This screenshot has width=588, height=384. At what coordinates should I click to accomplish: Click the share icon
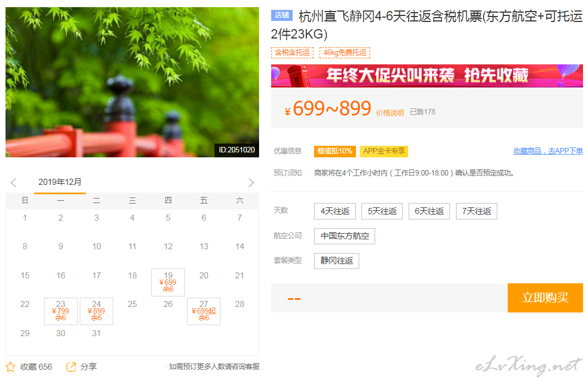[71, 367]
